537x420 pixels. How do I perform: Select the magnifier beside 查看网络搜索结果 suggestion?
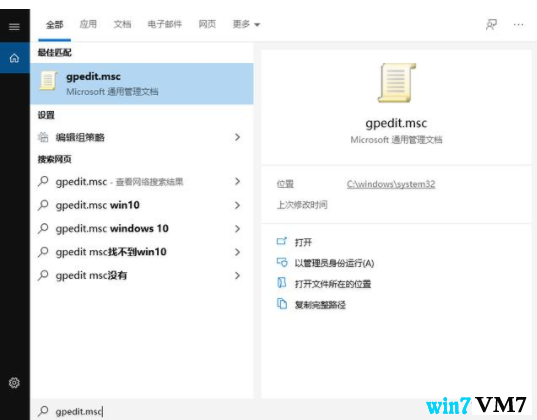[x=43, y=181]
